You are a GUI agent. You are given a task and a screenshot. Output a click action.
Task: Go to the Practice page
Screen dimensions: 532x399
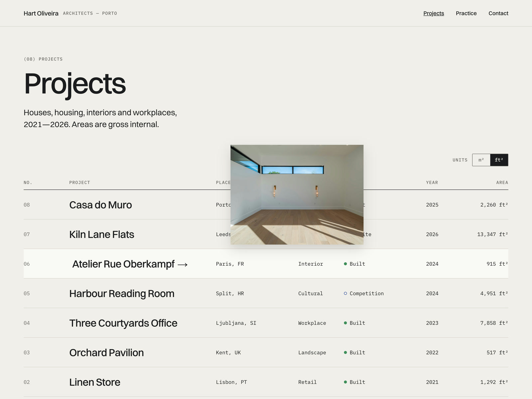click(x=466, y=13)
